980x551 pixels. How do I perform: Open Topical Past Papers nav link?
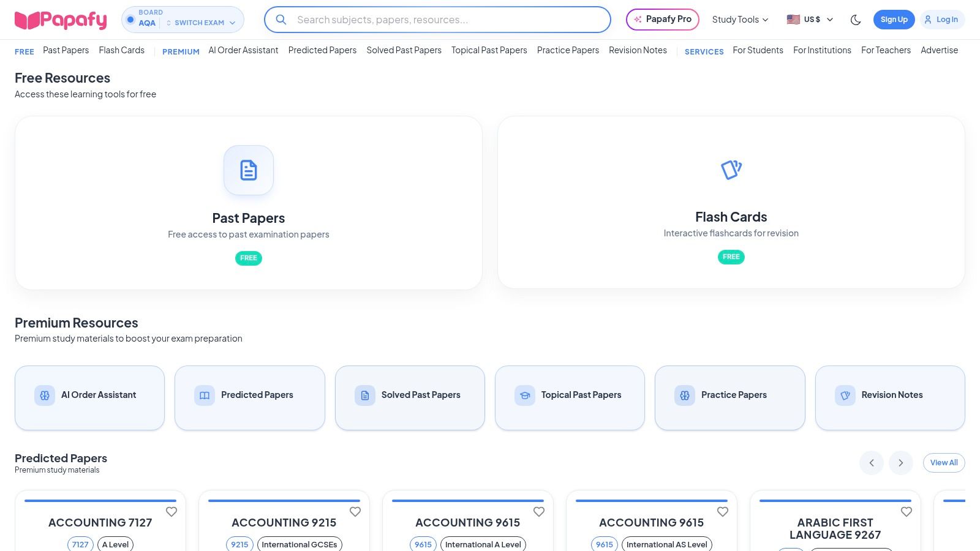pos(489,50)
